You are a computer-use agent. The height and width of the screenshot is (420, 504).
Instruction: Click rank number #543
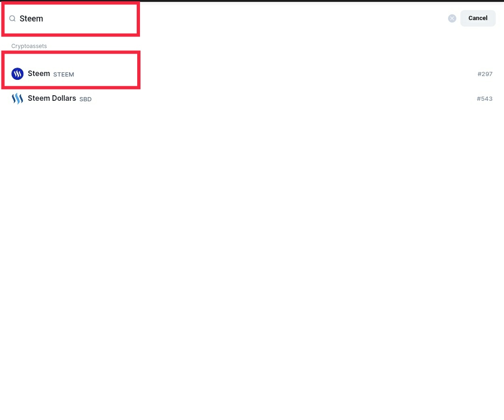tap(484, 98)
